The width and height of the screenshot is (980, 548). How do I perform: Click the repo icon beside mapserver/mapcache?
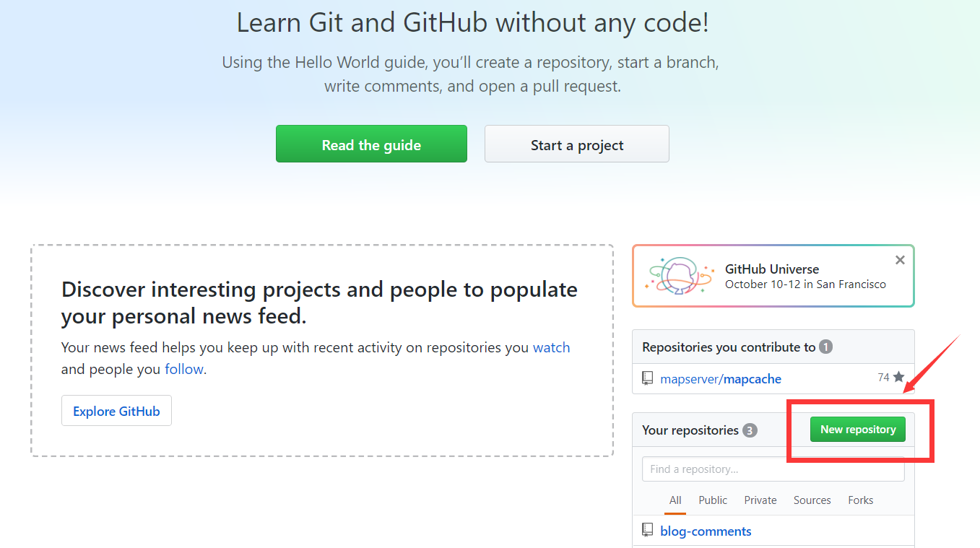pyautogui.click(x=647, y=378)
